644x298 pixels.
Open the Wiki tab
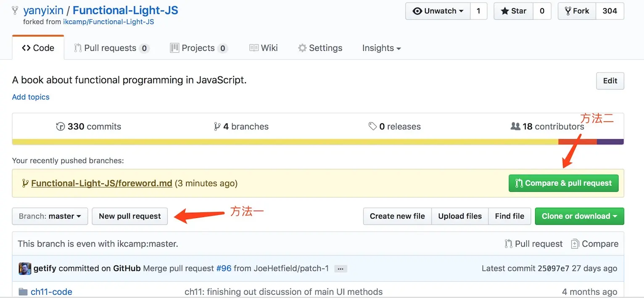pos(263,48)
